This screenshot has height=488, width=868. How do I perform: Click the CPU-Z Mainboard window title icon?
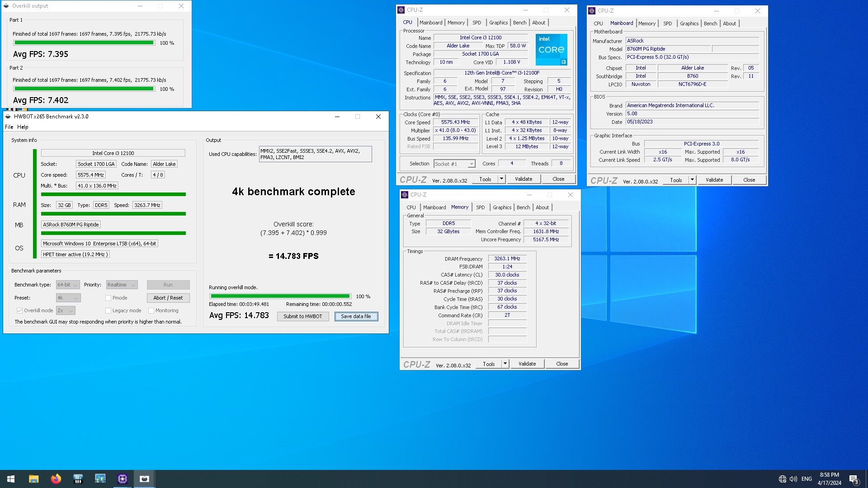(x=592, y=11)
